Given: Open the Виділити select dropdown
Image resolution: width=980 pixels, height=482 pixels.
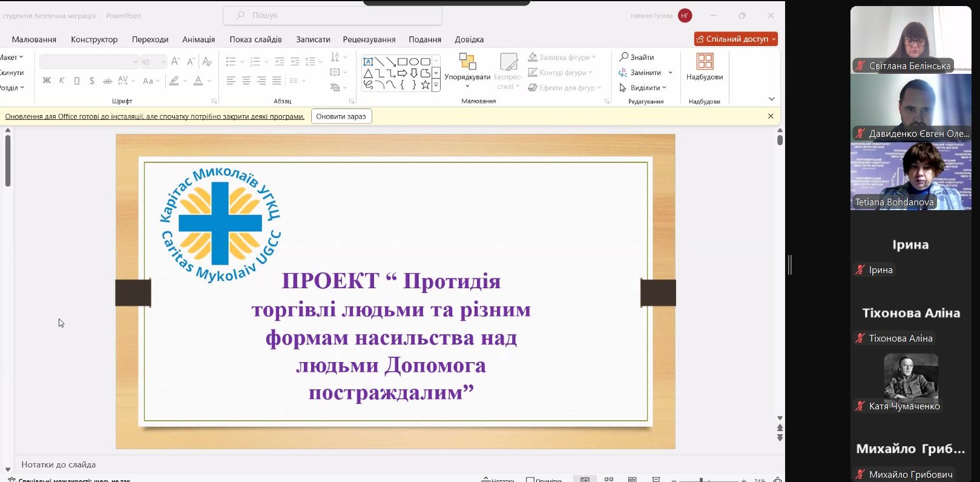Looking at the screenshot, I should coord(643,88).
